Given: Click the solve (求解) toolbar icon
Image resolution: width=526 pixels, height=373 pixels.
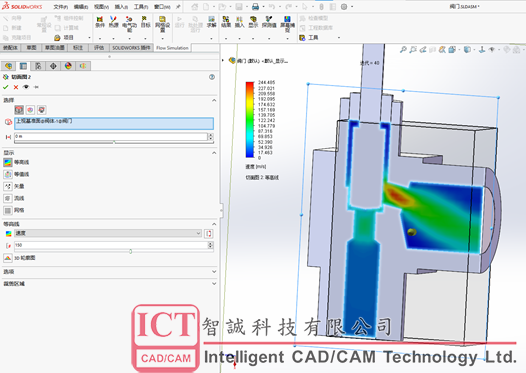Looking at the screenshot, I should (211, 22).
